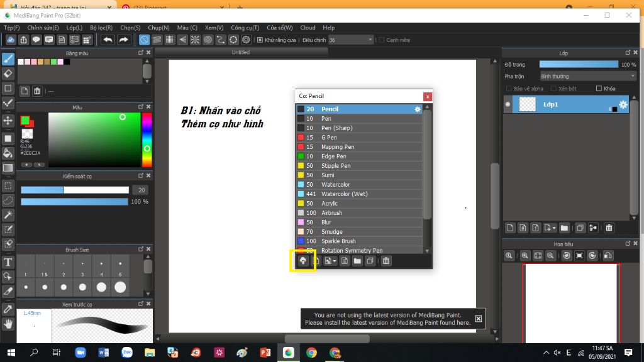Flip canvas horizontally in Navigator
Viewport: 644px width, 362px height.
(608, 256)
